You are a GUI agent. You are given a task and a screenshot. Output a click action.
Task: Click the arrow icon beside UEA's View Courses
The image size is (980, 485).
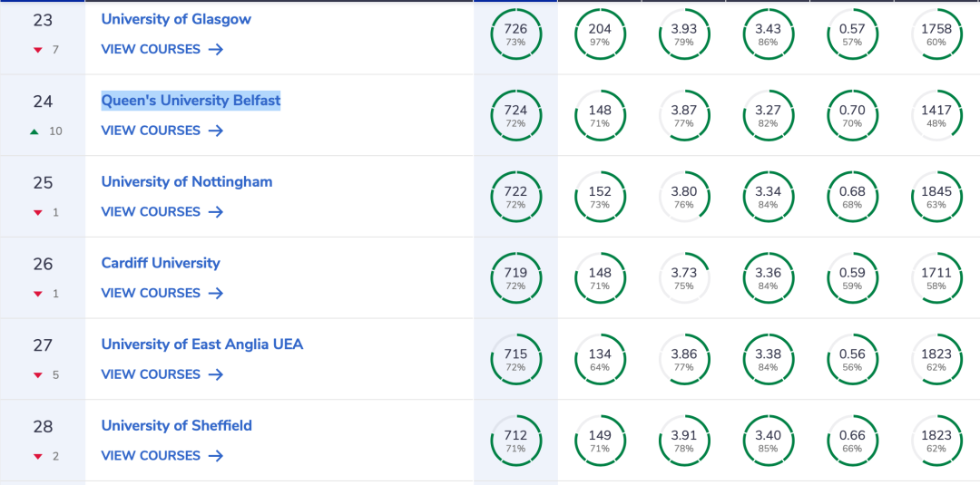click(x=216, y=374)
